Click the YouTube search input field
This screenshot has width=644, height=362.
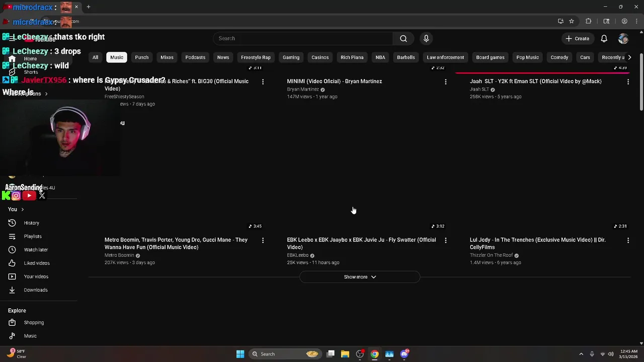coord(303,39)
